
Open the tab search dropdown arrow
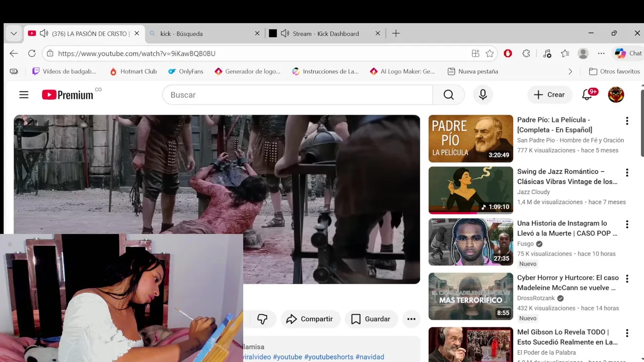coord(14,34)
